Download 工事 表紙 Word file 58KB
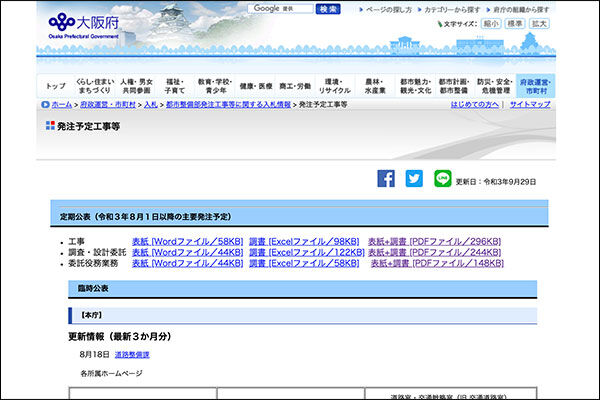Screen dimensions: 600x400 [x=188, y=242]
